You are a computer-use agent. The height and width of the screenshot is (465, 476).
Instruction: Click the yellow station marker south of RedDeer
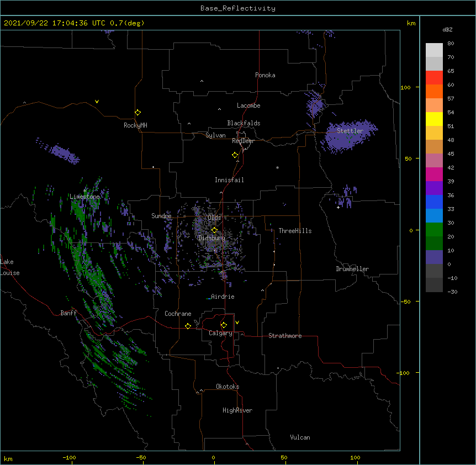[235, 155]
